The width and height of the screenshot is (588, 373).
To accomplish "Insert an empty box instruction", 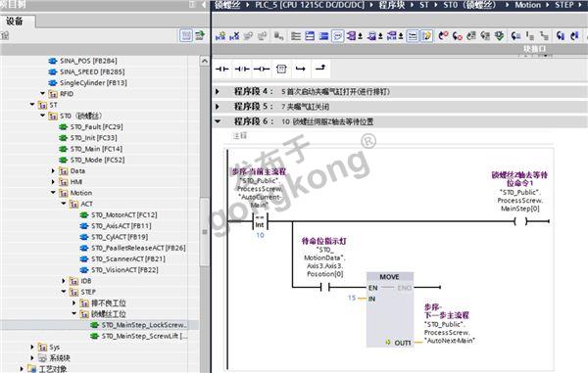I will [281, 69].
